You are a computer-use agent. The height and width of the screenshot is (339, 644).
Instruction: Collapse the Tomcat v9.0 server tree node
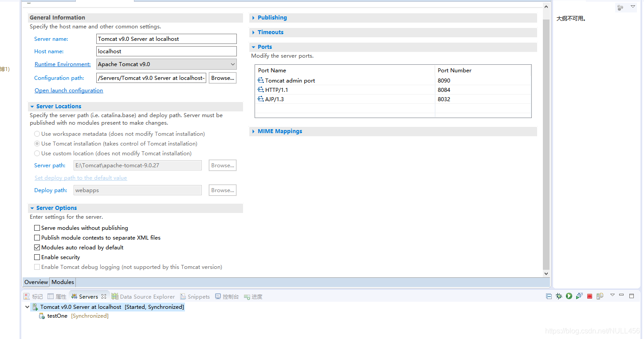[27, 307]
